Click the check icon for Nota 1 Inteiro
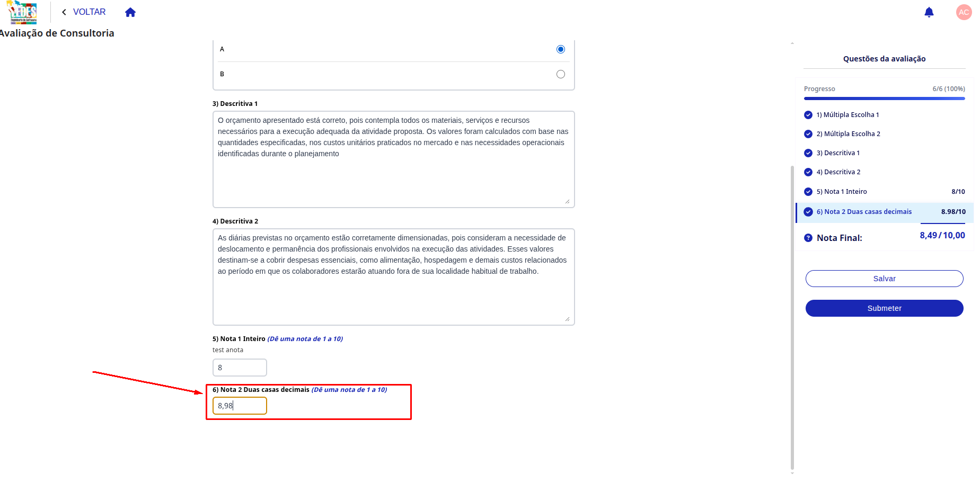980x492 pixels. pos(808,192)
